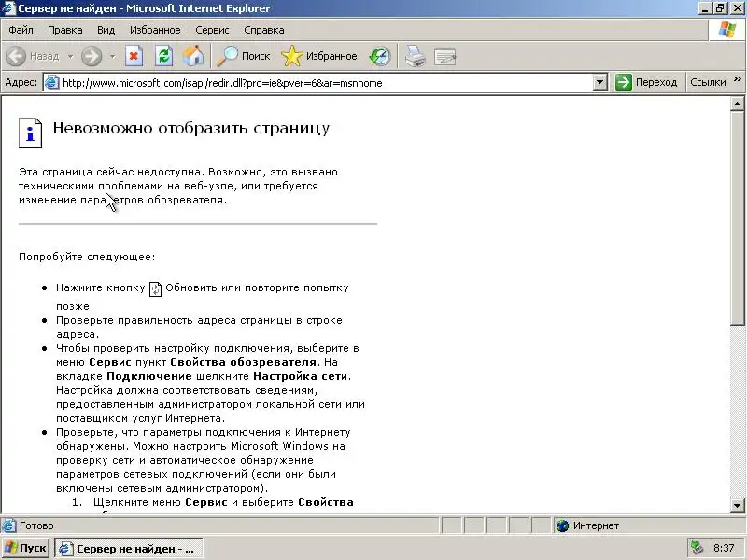747x560 pixels.
Task: Open the Избранное menu in menu bar
Action: 155,30
